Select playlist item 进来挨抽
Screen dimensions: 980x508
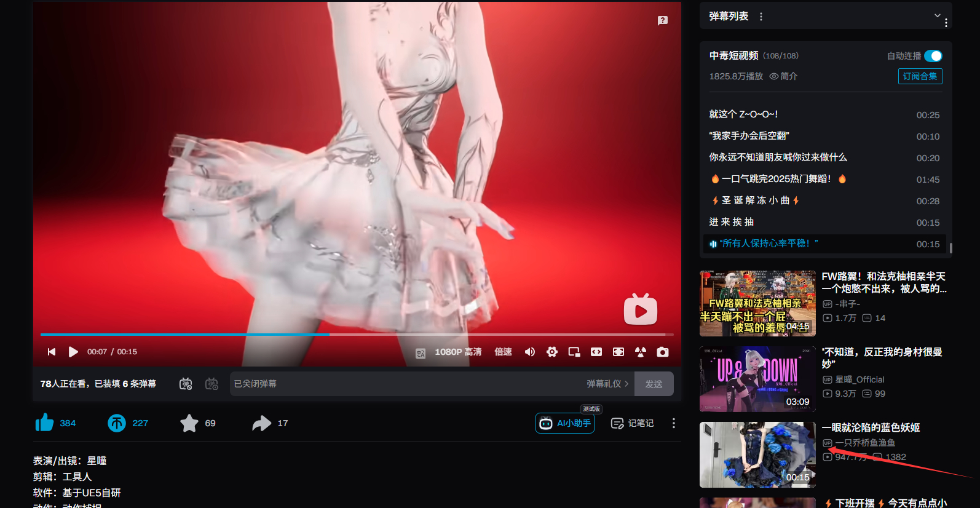732,222
